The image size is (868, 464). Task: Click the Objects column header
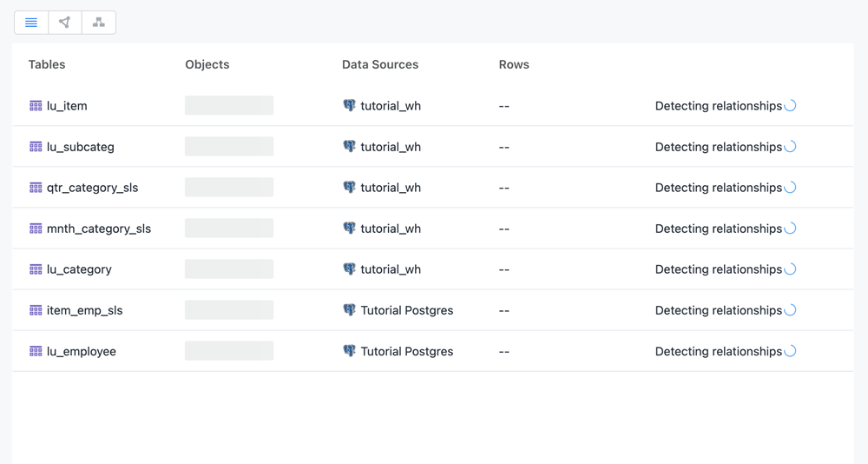tap(207, 64)
